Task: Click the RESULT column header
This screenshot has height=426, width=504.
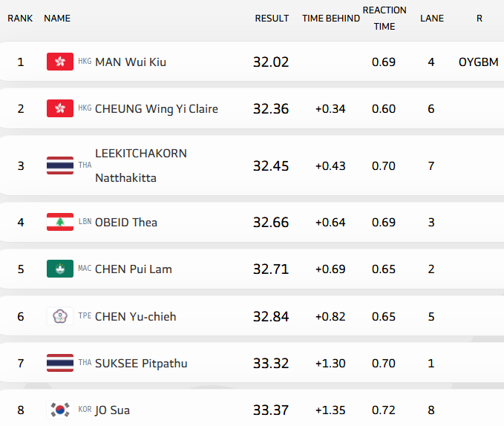Action: (x=272, y=19)
